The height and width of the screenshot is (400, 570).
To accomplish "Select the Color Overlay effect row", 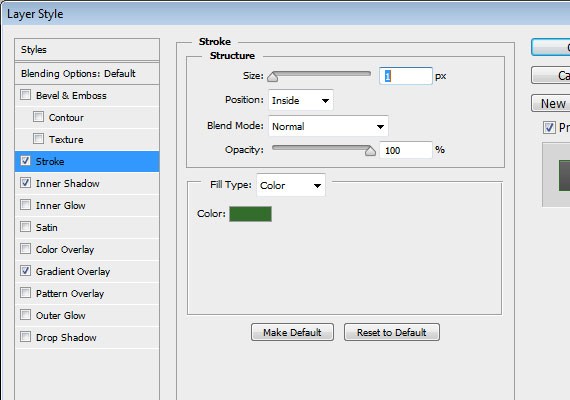I will (87, 249).
